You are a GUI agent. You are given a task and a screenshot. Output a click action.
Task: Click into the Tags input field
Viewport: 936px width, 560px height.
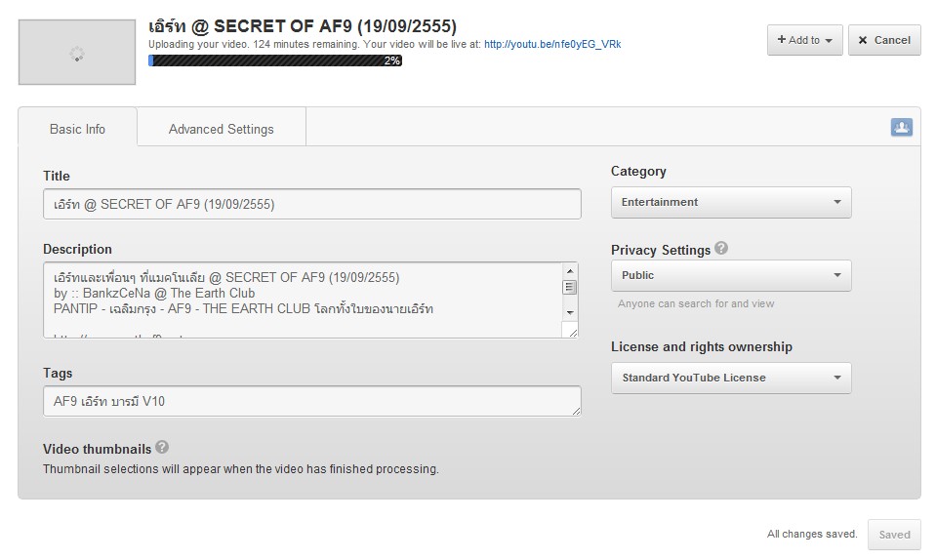tap(312, 401)
